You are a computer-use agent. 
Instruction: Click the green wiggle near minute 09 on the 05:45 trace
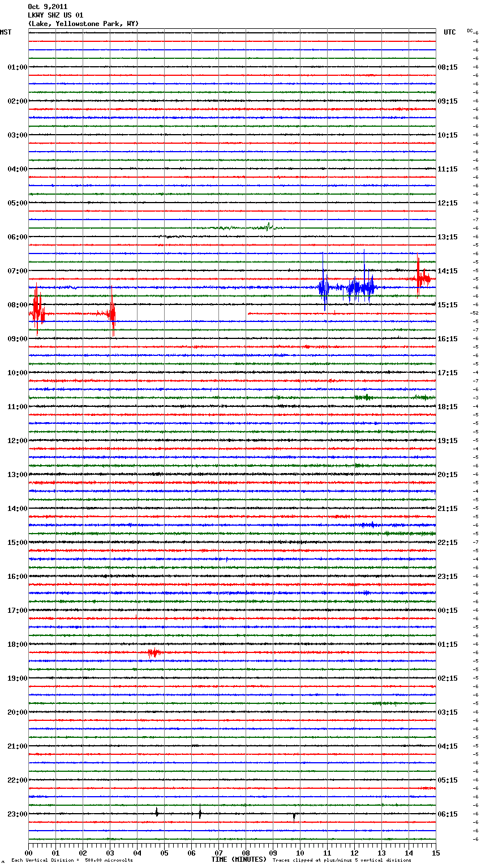tap(269, 227)
